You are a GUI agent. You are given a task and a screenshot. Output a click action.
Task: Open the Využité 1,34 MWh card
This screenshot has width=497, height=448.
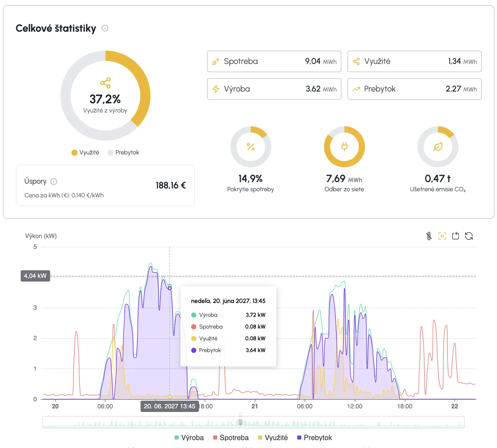(414, 61)
